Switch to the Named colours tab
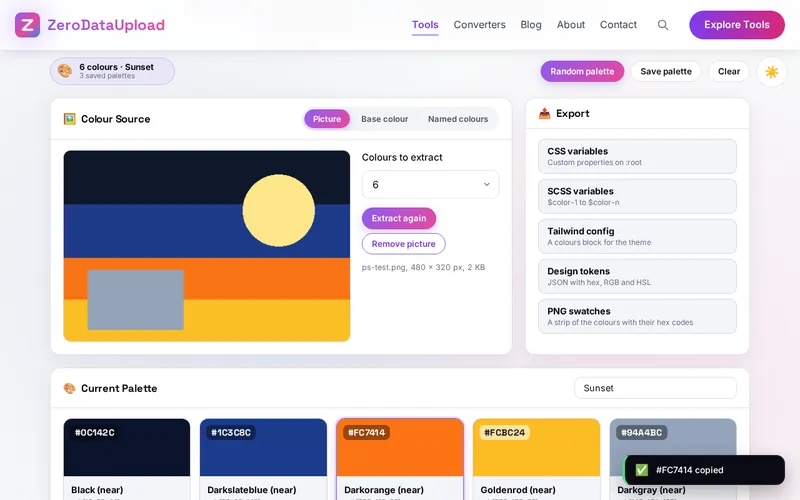800x500 pixels. (458, 119)
